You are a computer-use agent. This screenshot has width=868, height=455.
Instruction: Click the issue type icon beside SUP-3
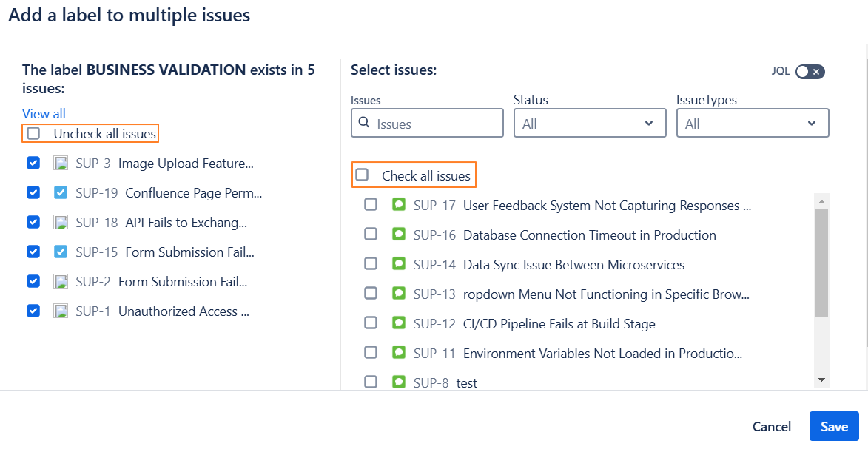coord(61,164)
